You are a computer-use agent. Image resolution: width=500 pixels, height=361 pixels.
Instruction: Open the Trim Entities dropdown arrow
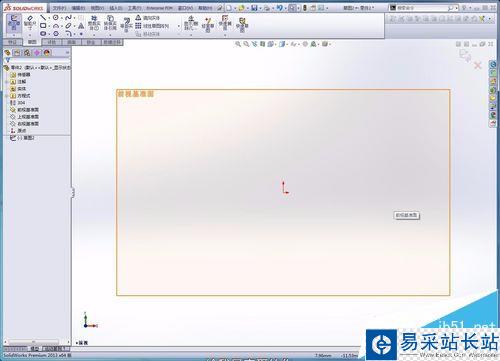pyautogui.click(x=94, y=34)
